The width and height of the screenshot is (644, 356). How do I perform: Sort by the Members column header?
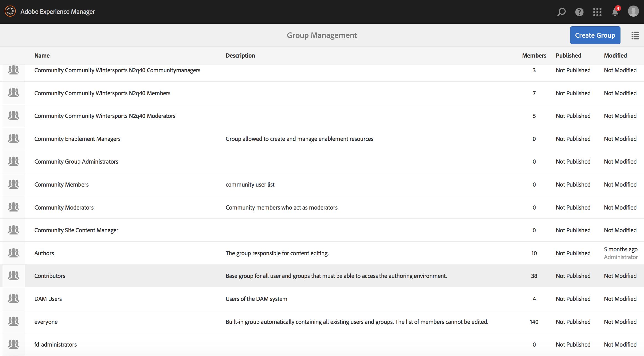[x=534, y=55]
